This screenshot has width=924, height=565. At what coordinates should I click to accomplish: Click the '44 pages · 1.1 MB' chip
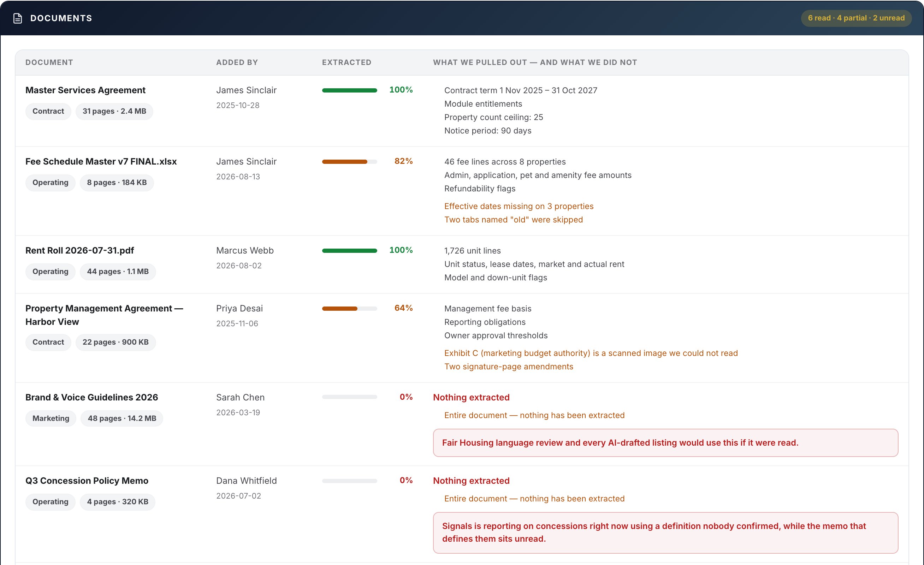coord(118,272)
